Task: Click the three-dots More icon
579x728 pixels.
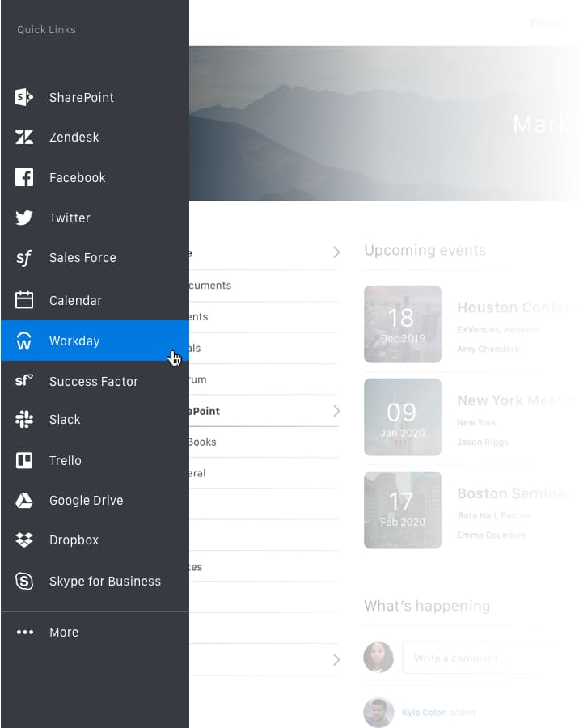Action: [x=24, y=632]
